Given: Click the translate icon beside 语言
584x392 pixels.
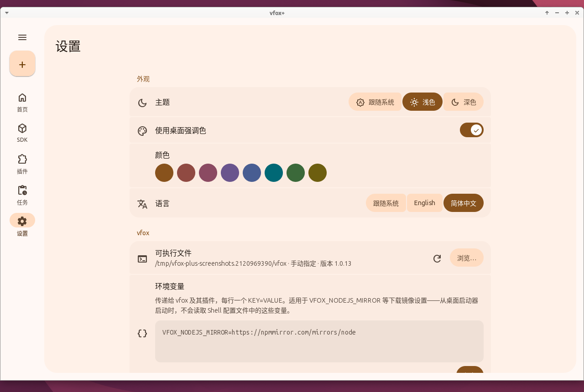Looking at the screenshot, I should point(142,204).
